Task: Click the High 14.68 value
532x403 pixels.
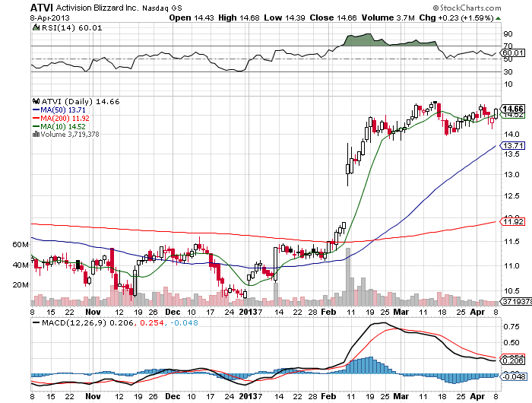Action: pyautogui.click(x=239, y=17)
